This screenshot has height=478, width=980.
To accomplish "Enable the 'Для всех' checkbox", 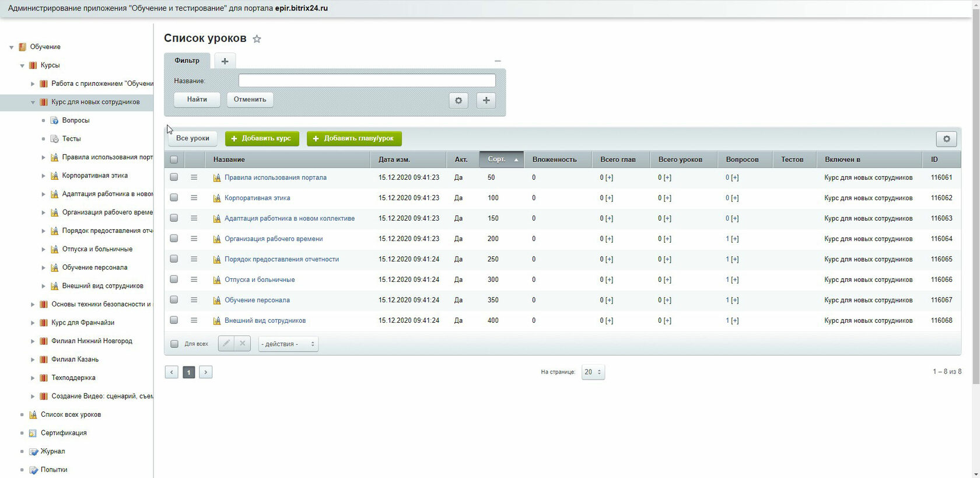I will (x=174, y=344).
